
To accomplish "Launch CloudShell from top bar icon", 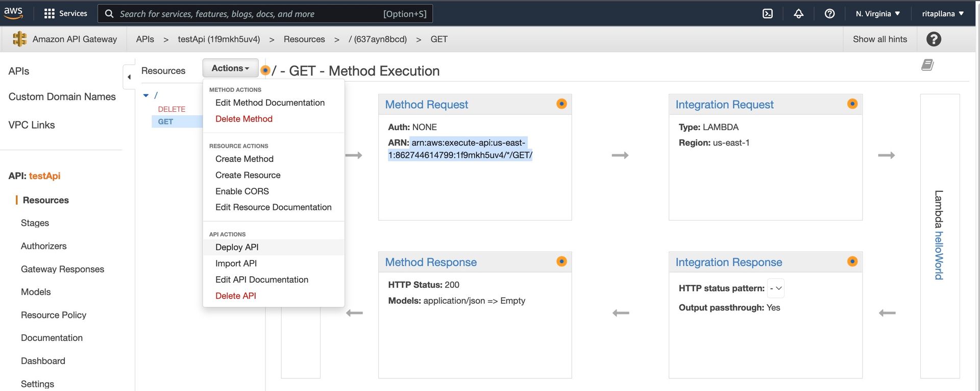I will [x=767, y=14].
